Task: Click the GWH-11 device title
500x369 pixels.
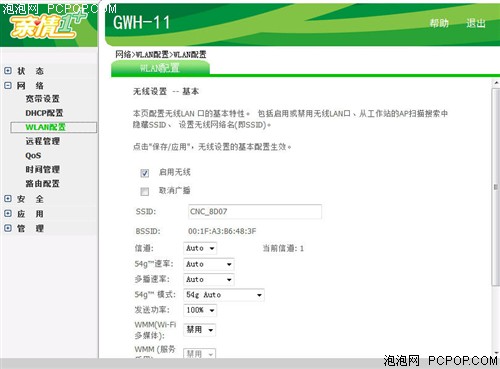Action: [x=142, y=23]
